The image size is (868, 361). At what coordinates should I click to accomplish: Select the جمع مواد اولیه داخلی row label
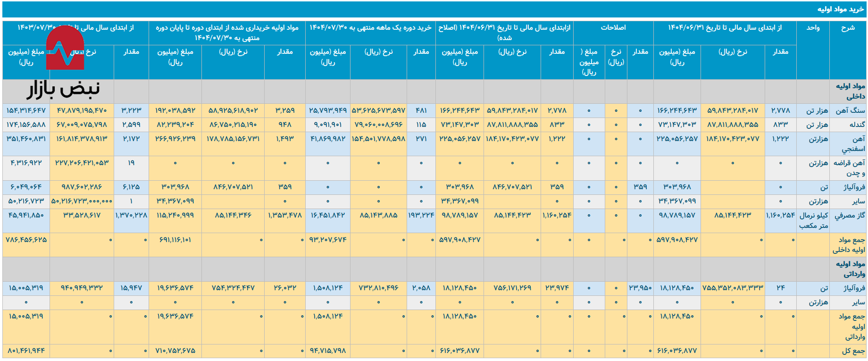click(x=849, y=245)
